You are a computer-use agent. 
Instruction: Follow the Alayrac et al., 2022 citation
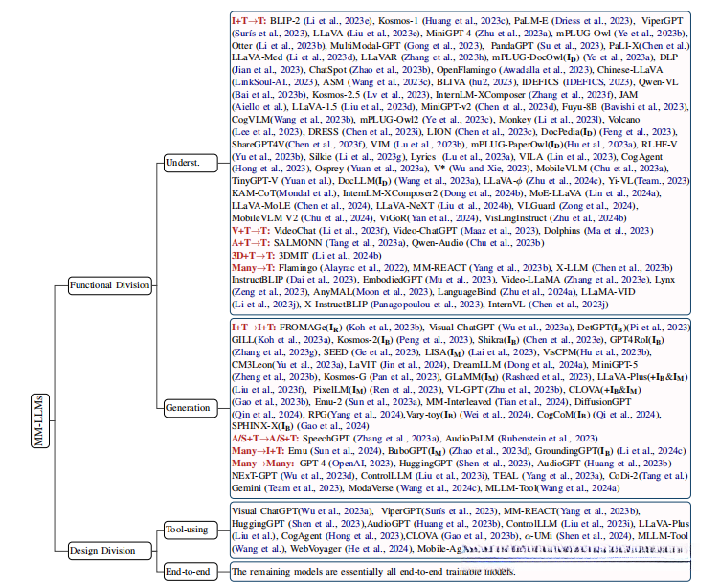(x=364, y=268)
